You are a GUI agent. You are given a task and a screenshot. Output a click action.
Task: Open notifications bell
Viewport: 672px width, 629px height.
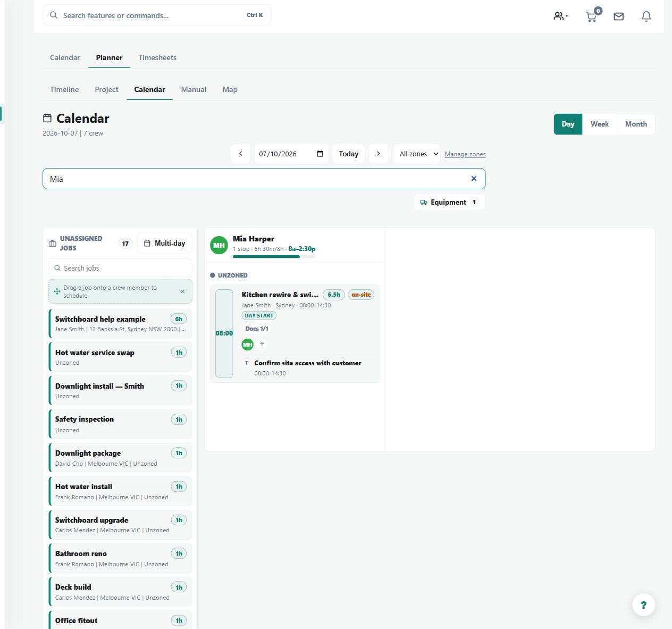(646, 16)
